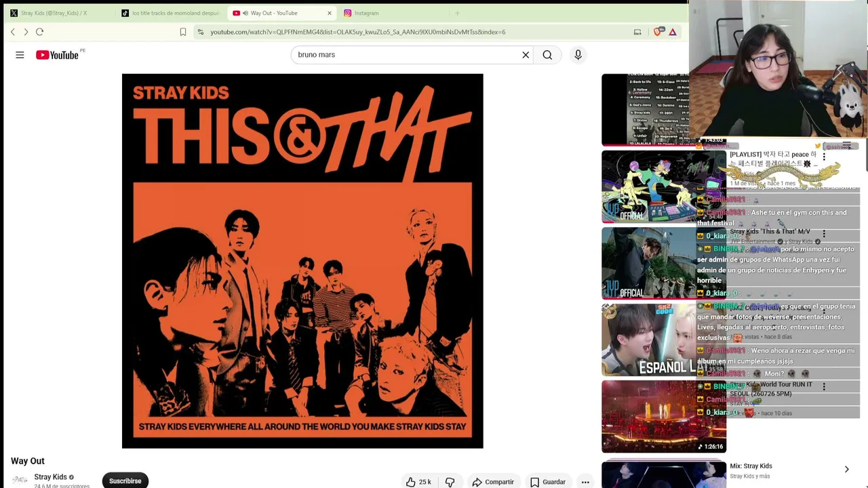The width and height of the screenshot is (868, 488).
Task: Go to the YouTube home logo
Action: 57,55
